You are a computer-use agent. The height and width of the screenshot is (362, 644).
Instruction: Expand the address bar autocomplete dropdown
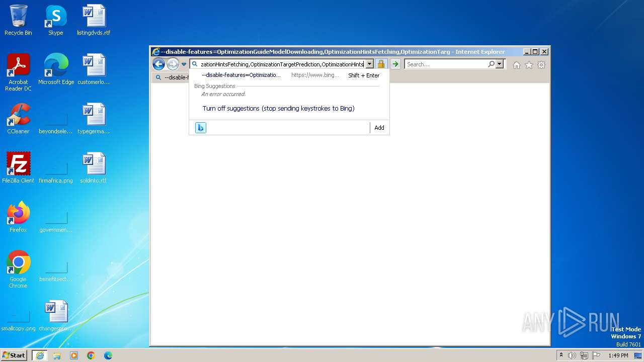click(370, 64)
